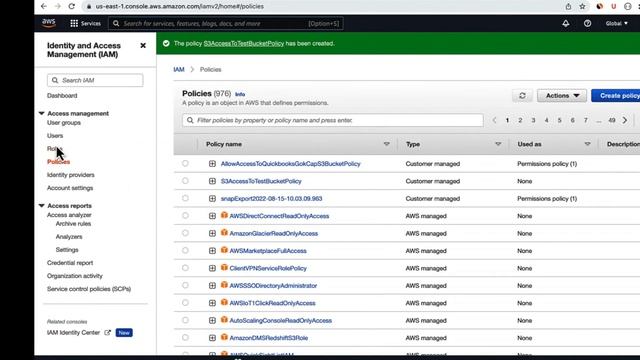Open the Policies Info link
Viewport: 640px width, 360px height.
pyautogui.click(x=240, y=94)
